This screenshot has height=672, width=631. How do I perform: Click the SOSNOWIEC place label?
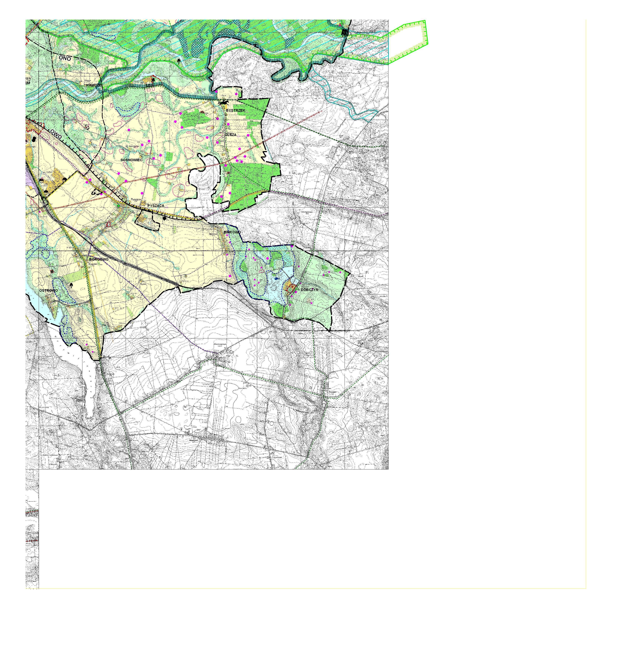click(131, 160)
